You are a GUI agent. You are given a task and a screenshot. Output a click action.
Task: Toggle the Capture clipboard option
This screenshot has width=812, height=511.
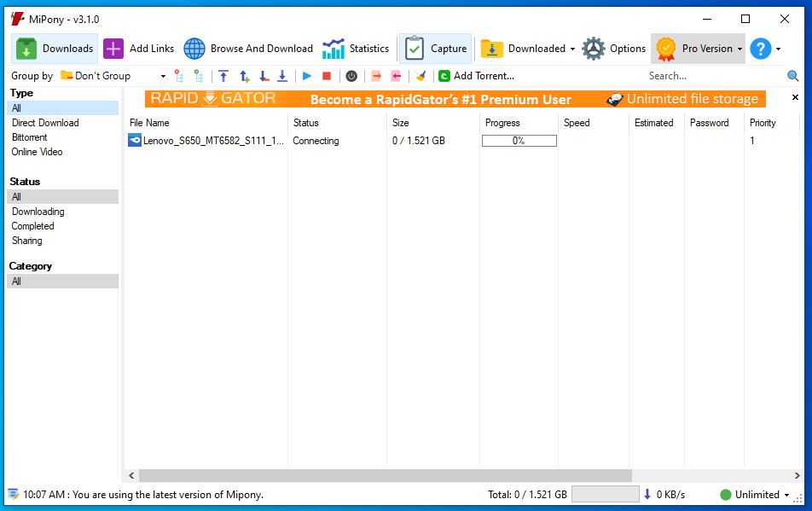coord(436,49)
